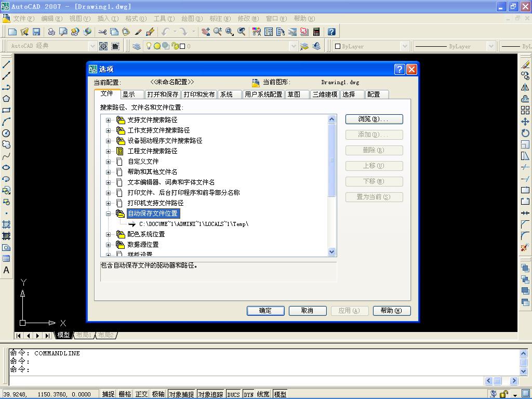
Task: Select the Arc draw tool
Action: point(6,122)
